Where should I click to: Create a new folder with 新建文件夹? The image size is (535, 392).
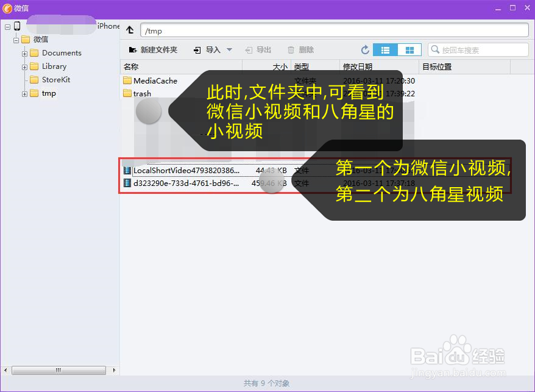coord(153,50)
